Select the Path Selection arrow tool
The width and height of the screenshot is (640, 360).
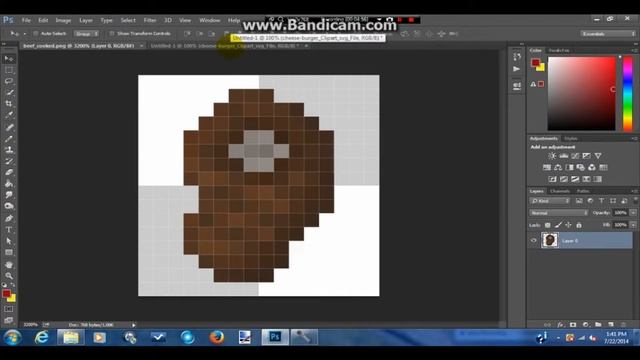[x=9, y=241]
